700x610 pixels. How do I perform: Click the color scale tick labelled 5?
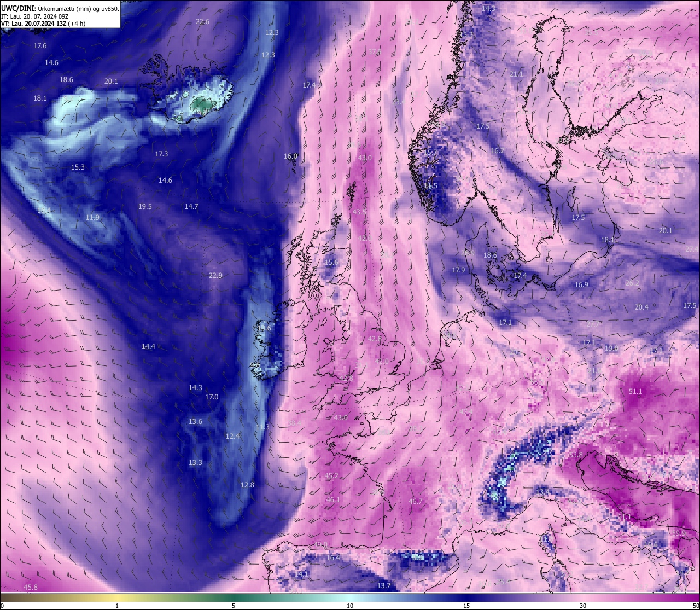tap(234, 606)
